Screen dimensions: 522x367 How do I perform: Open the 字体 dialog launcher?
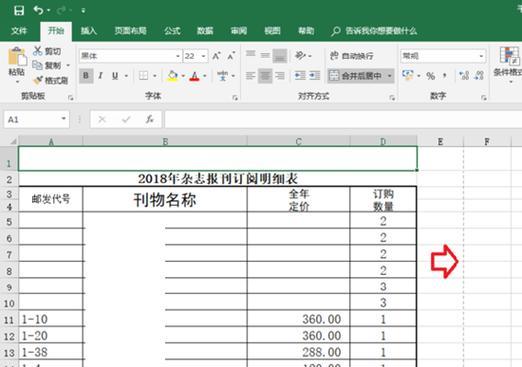click(235, 98)
